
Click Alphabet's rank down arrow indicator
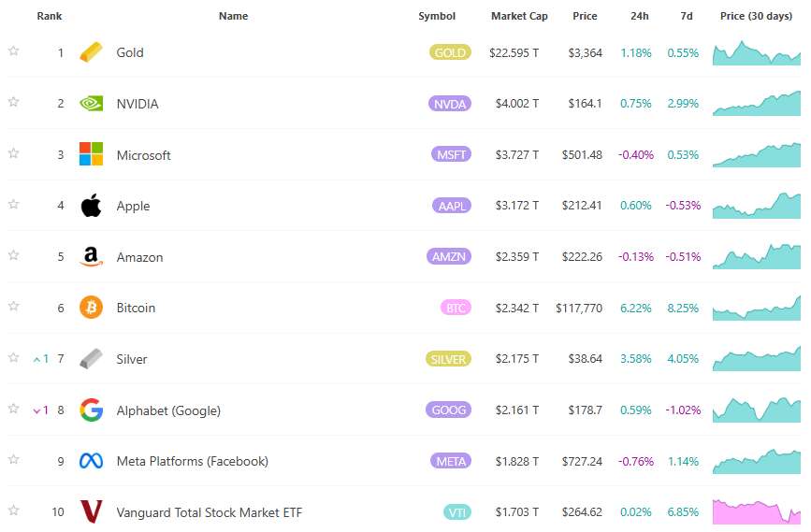pos(41,410)
